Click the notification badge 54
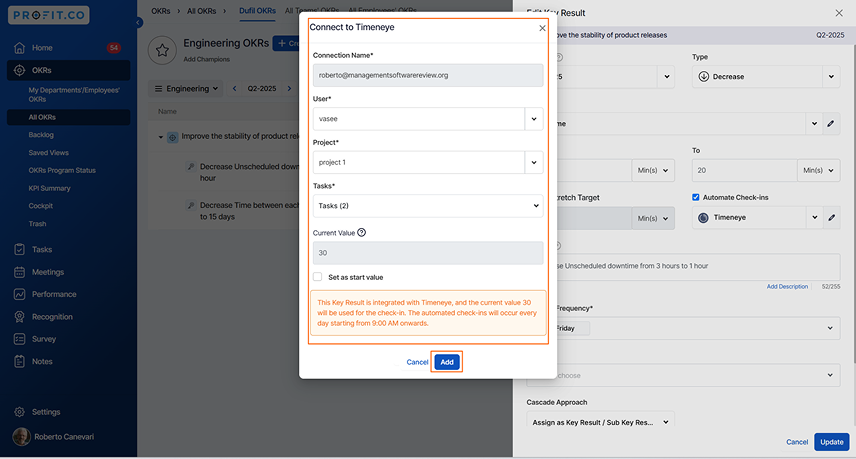This screenshot has width=856, height=459. pos(114,47)
